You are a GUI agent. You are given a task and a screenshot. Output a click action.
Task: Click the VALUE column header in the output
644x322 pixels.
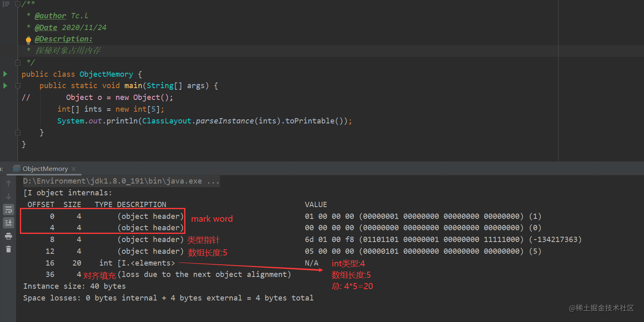[316, 205]
